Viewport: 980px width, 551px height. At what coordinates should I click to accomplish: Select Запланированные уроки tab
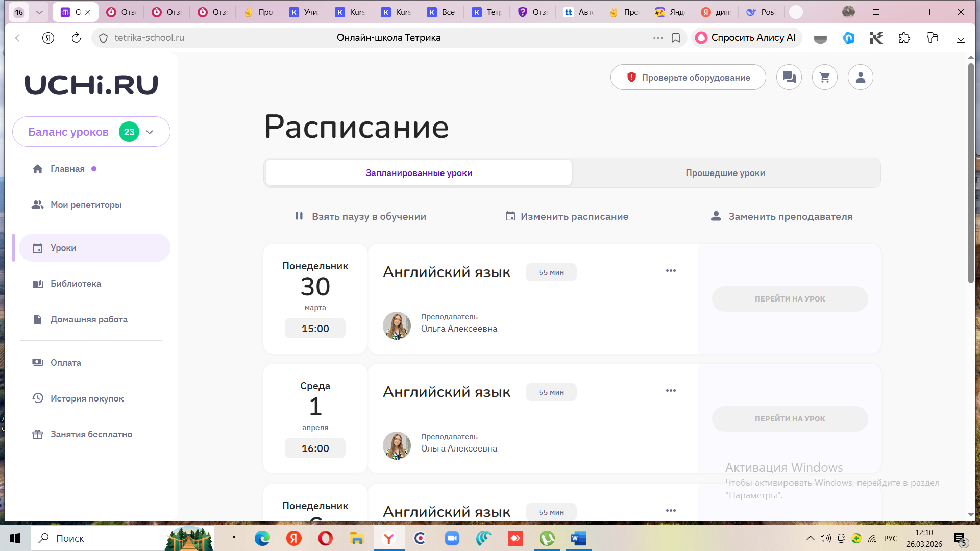click(419, 173)
